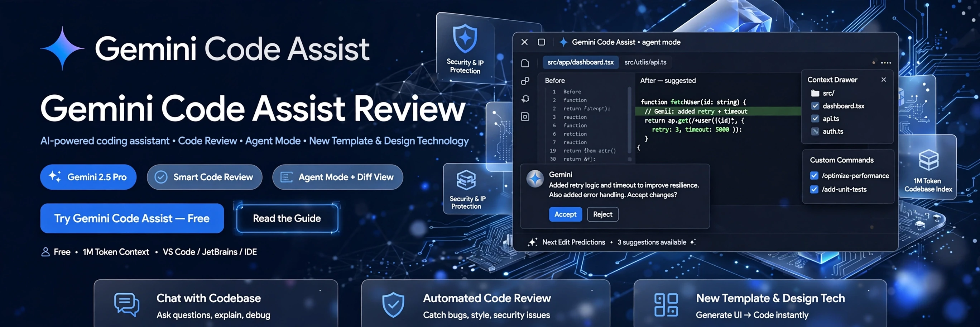The image size is (980, 327).
Task: Select the Gemini 2.5 Pro pill
Action: coord(88,177)
